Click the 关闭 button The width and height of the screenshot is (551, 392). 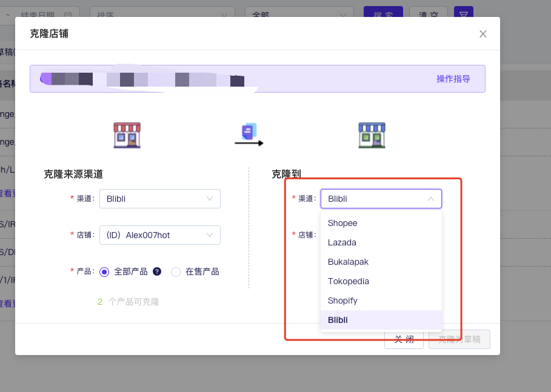[x=404, y=339]
